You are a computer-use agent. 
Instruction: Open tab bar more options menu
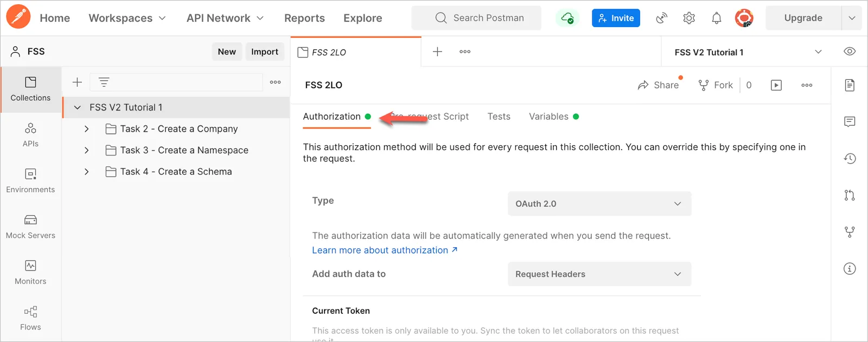tap(465, 51)
